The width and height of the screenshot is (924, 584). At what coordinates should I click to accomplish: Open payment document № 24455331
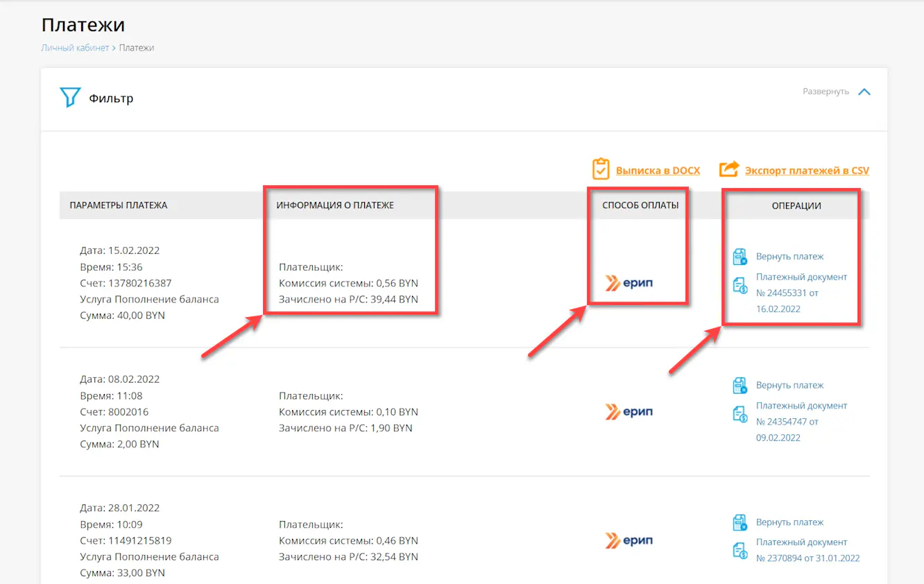(x=801, y=293)
